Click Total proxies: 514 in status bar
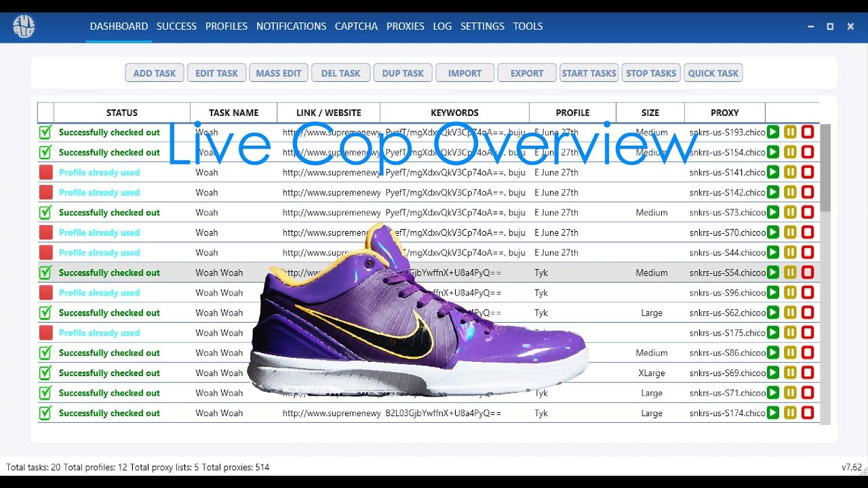The height and width of the screenshot is (488, 868). (x=235, y=467)
